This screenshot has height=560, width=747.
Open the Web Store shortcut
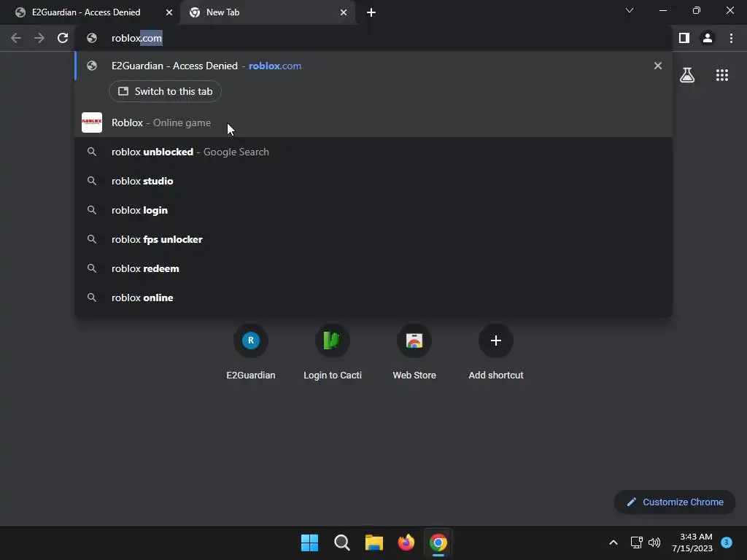point(414,352)
